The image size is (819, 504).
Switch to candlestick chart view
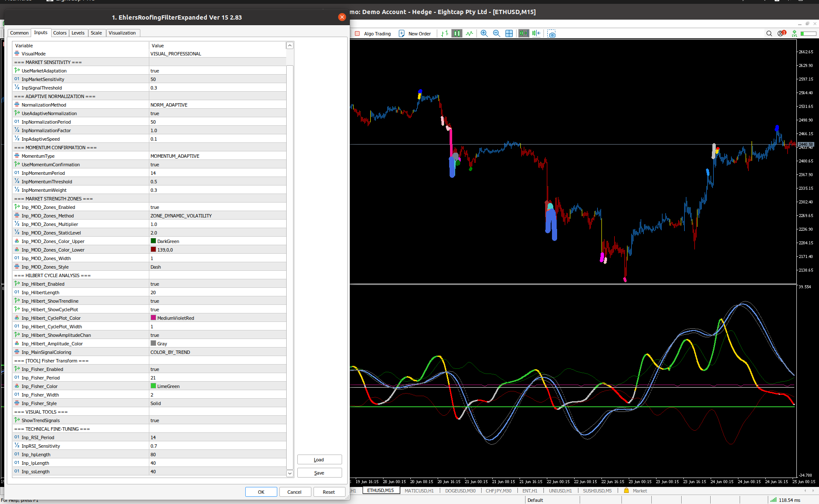pos(457,33)
